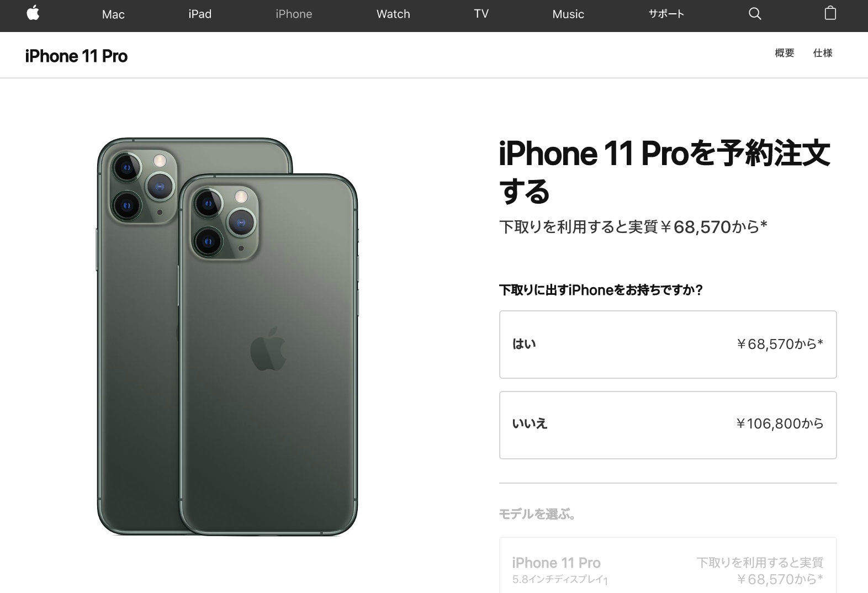Screen dimensions: 868x593
Task: Open the iPad menu item
Action: (200, 14)
